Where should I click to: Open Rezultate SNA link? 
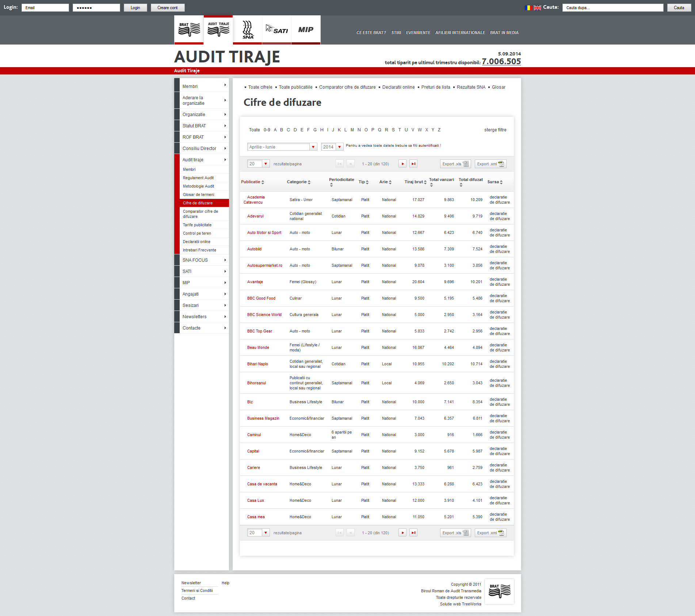471,87
